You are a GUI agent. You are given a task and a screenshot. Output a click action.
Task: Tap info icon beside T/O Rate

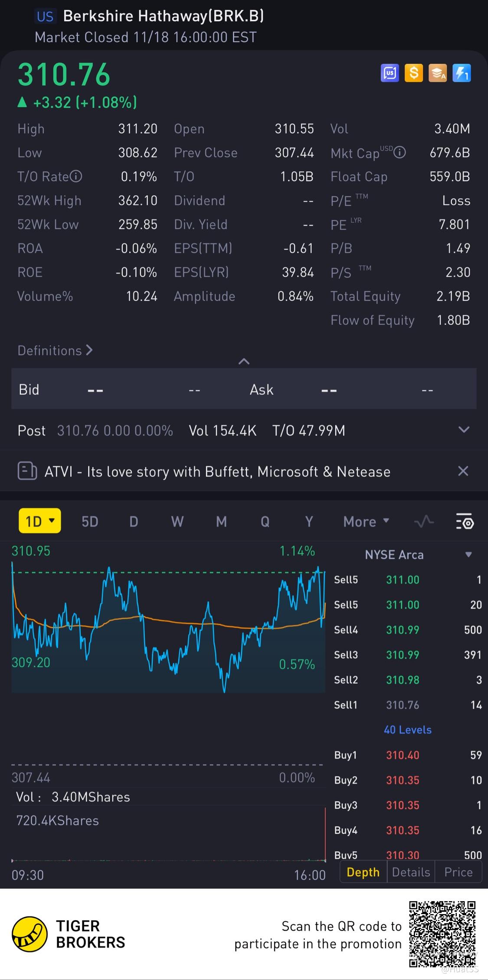(x=76, y=176)
